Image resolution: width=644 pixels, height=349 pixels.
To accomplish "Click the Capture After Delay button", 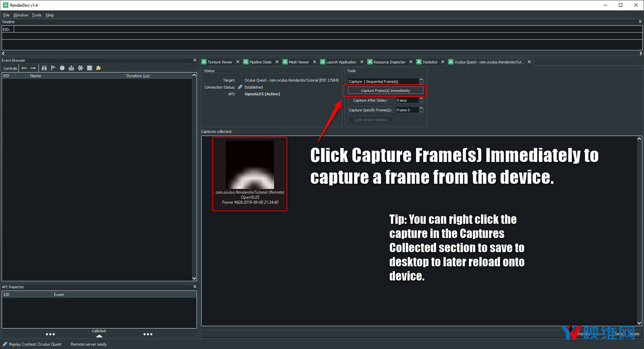I will (370, 100).
